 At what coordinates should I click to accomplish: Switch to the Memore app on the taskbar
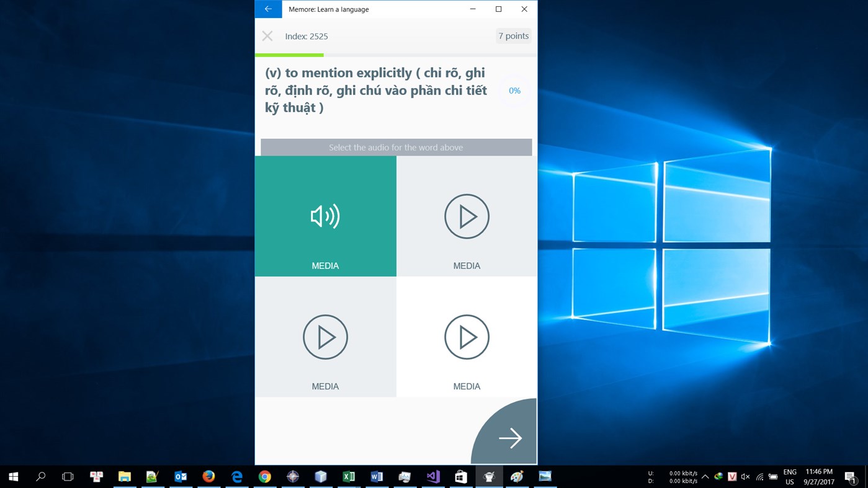click(488, 476)
